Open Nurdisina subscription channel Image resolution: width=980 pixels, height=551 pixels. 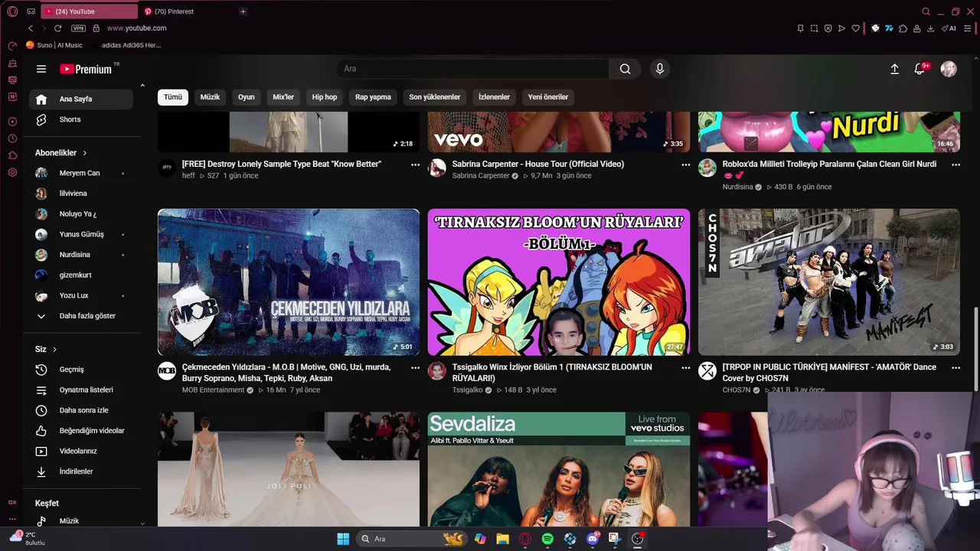click(x=81, y=255)
